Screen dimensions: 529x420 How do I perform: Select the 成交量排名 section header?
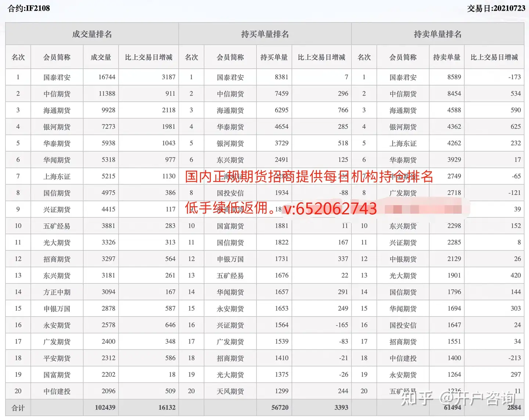pyautogui.click(x=92, y=34)
